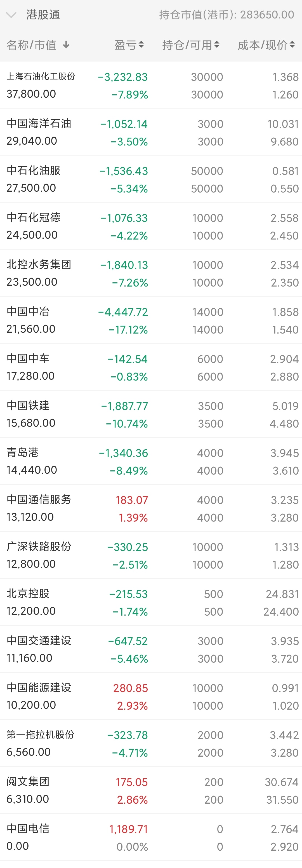Sort by 持仓/可用 column arrows
Viewport: 302px width, 868px height.
pos(216,45)
